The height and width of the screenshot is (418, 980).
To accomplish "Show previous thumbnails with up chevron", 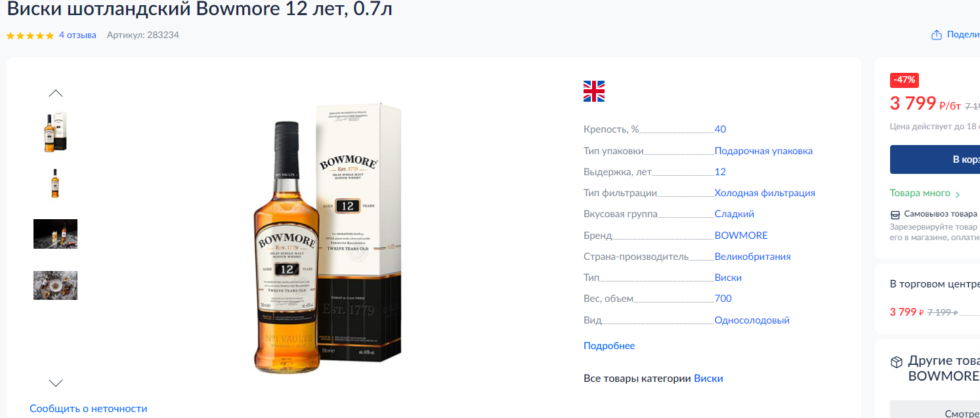I will [x=56, y=93].
